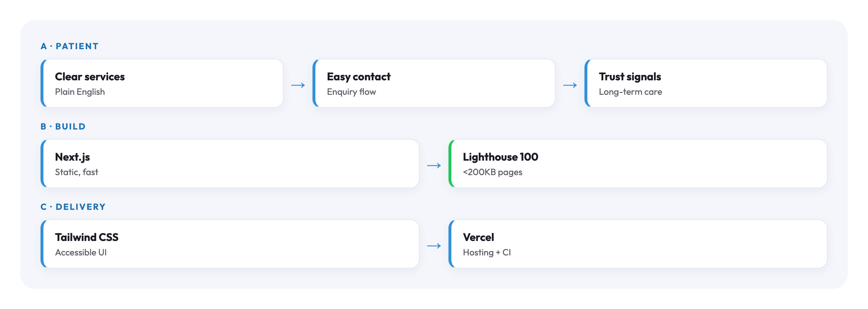
Task: Click arrow between Next.js and Lighthouse 100
Action: 434,166
